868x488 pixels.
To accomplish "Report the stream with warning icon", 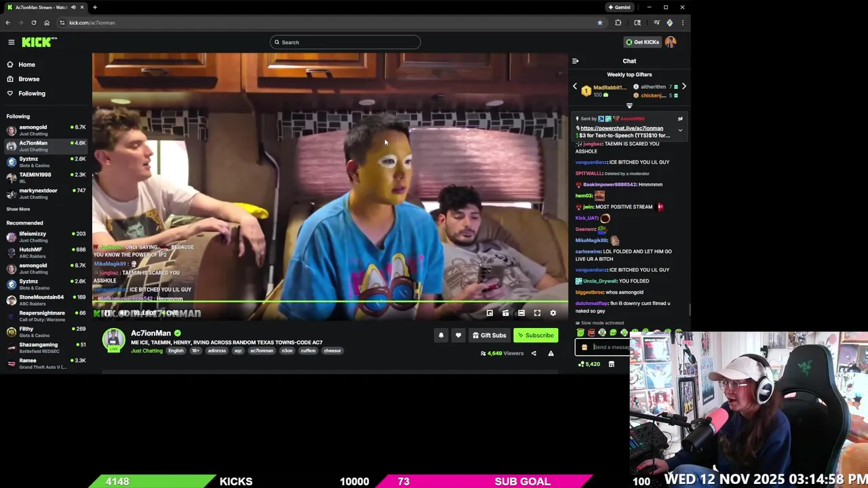I will [x=551, y=353].
